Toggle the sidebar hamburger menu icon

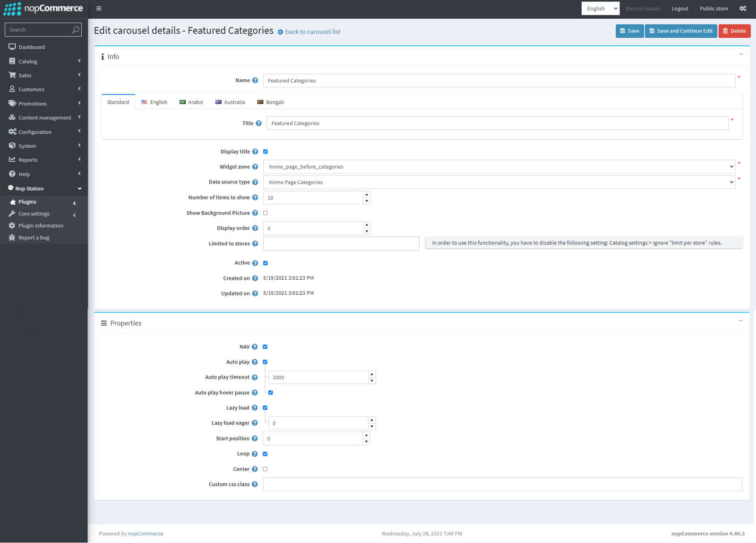(x=99, y=9)
